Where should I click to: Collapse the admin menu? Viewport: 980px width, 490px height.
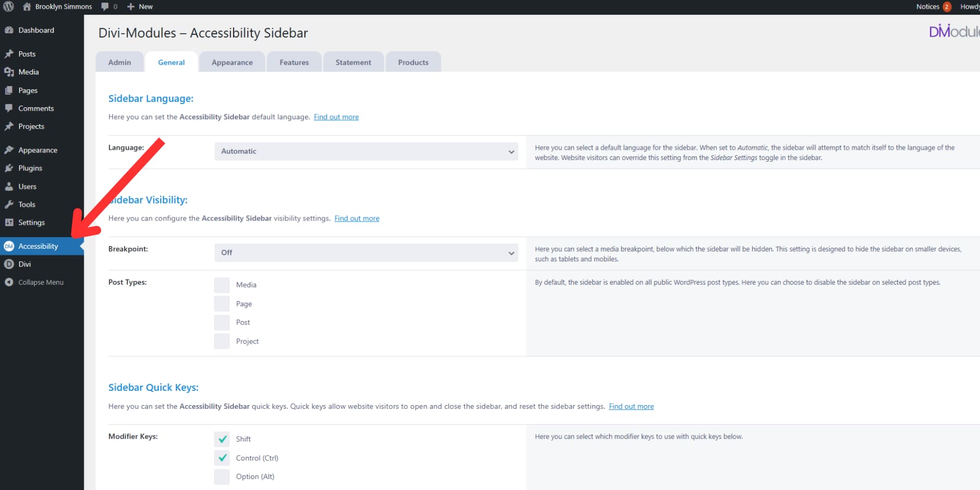(x=9, y=282)
